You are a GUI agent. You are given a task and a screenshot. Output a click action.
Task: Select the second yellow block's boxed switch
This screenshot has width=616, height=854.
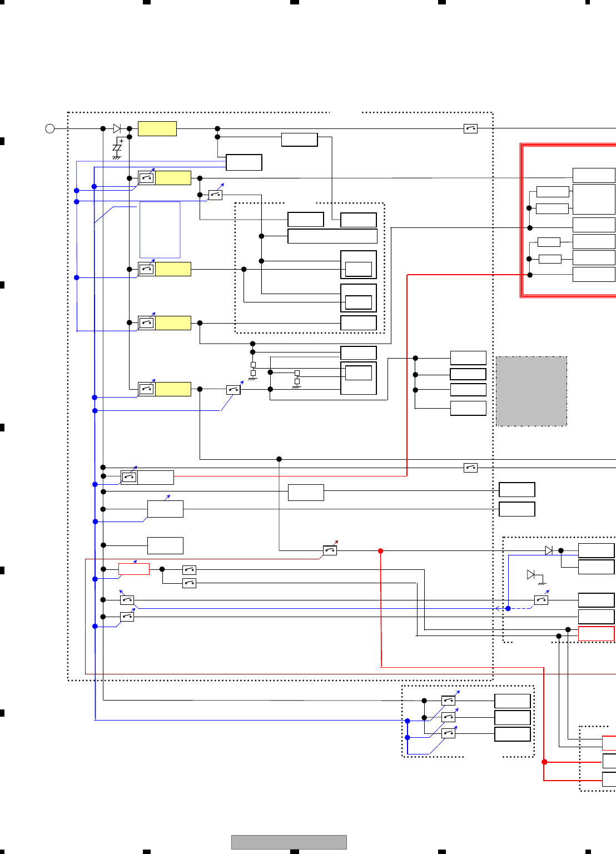(147, 269)
